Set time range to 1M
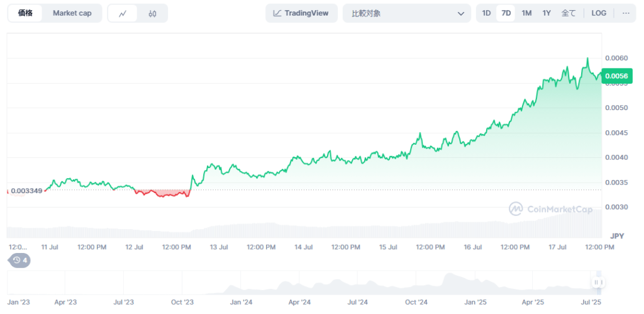644x314 pixels. 526,13
